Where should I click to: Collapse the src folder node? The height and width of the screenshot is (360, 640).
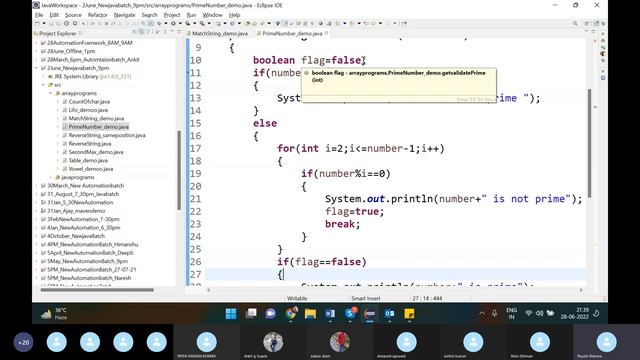44,85
